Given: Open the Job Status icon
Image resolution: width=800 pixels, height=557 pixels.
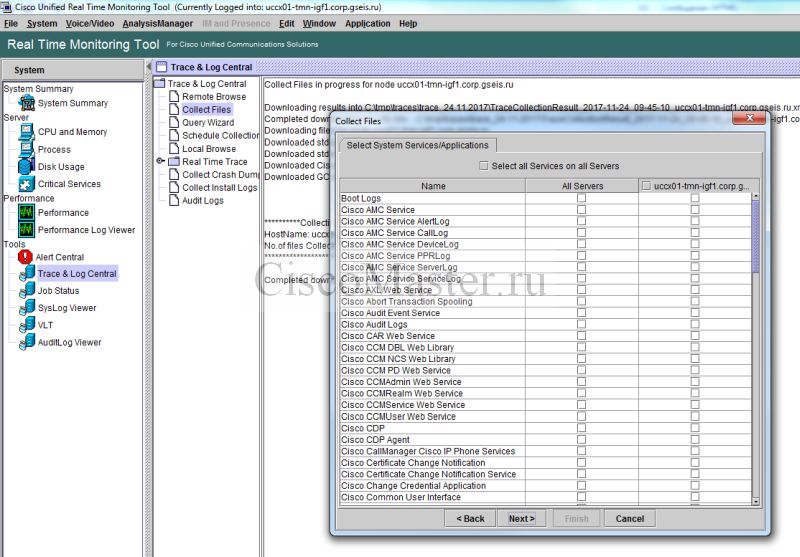Looking at the screenshot, I should click(27, 291).
